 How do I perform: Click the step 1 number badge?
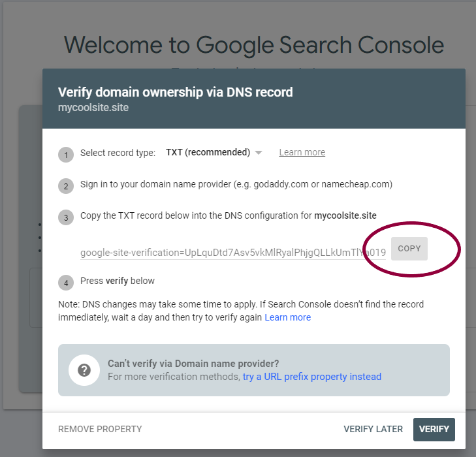66,155
